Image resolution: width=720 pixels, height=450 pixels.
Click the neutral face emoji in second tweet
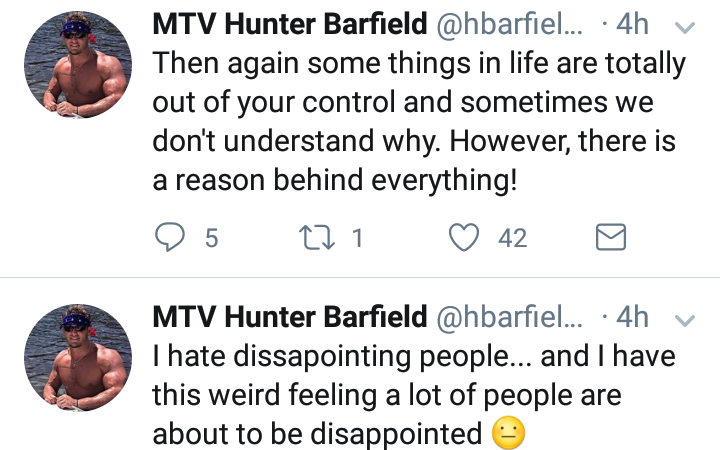[508, 433]
